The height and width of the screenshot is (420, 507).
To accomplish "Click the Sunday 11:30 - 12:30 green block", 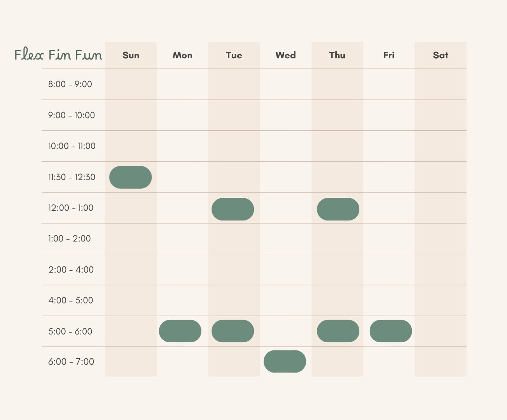I will point(130,177).
